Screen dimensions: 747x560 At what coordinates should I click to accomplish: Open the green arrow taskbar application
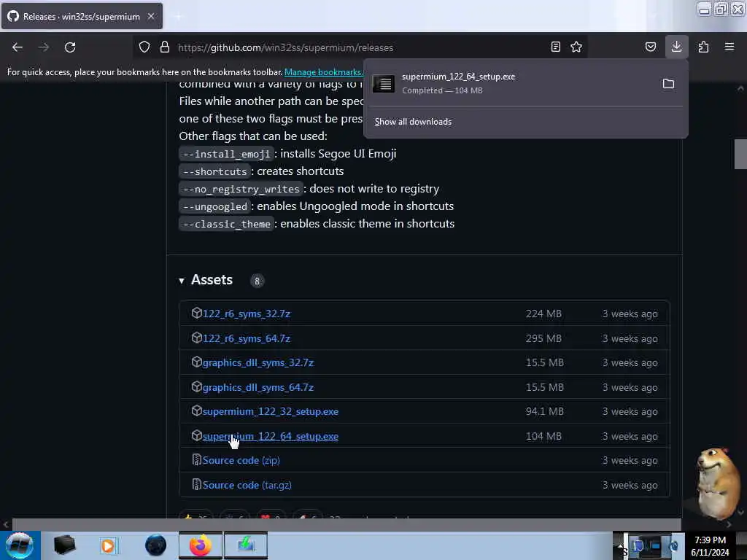246,545
